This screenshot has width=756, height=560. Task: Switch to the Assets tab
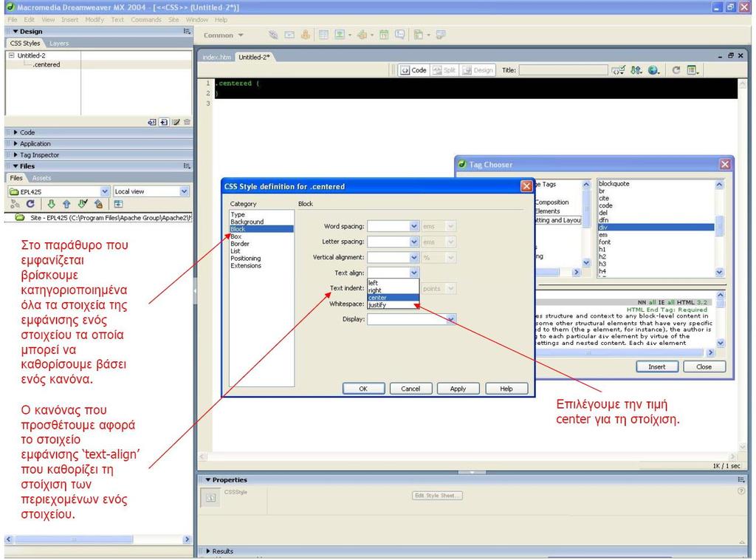(41, 178)
